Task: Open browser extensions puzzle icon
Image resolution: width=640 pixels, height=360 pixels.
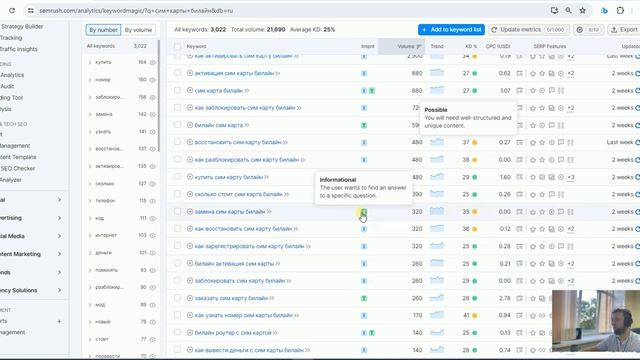Action: pos(620,11)
